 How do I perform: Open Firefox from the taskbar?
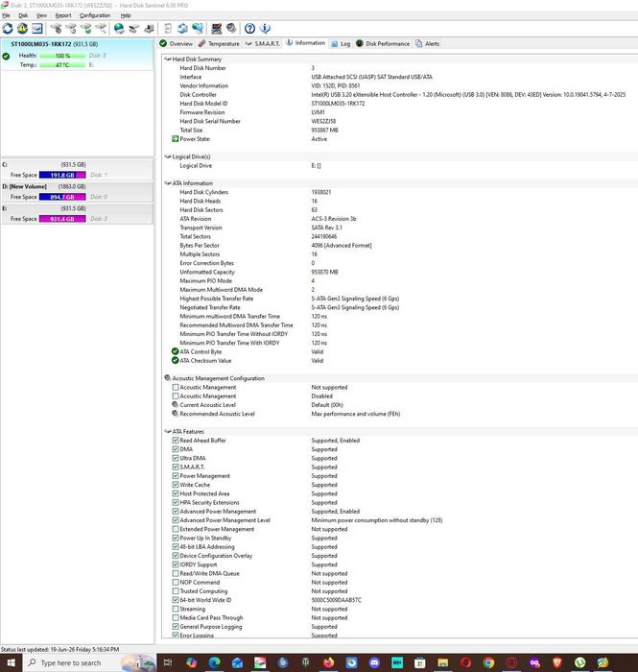(x=328, y=662)
